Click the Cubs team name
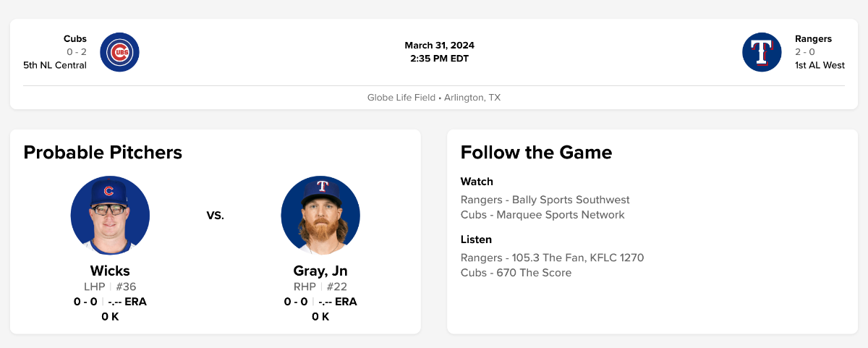This screenshot has height=348, width=868. click(75, 39)
